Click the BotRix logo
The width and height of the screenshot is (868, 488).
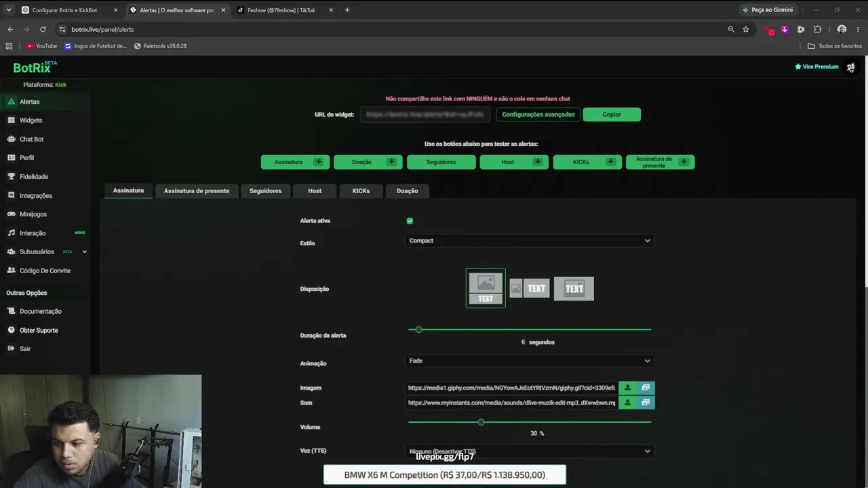click(x=35, y=67)
